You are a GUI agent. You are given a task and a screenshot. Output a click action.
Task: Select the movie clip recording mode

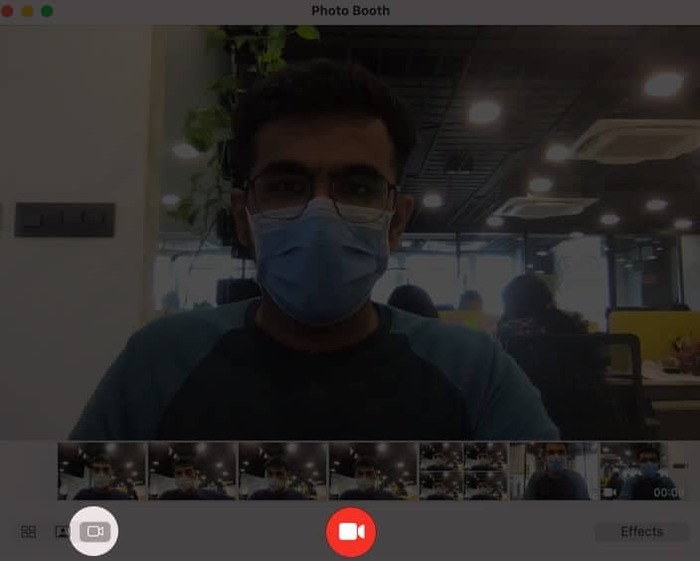tap(94, 532)
